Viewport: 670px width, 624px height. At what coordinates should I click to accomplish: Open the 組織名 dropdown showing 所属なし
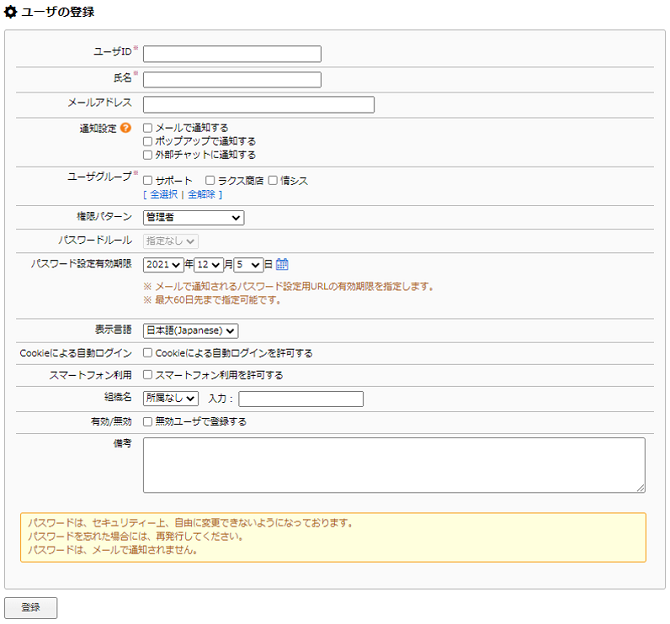click(170, 398)
